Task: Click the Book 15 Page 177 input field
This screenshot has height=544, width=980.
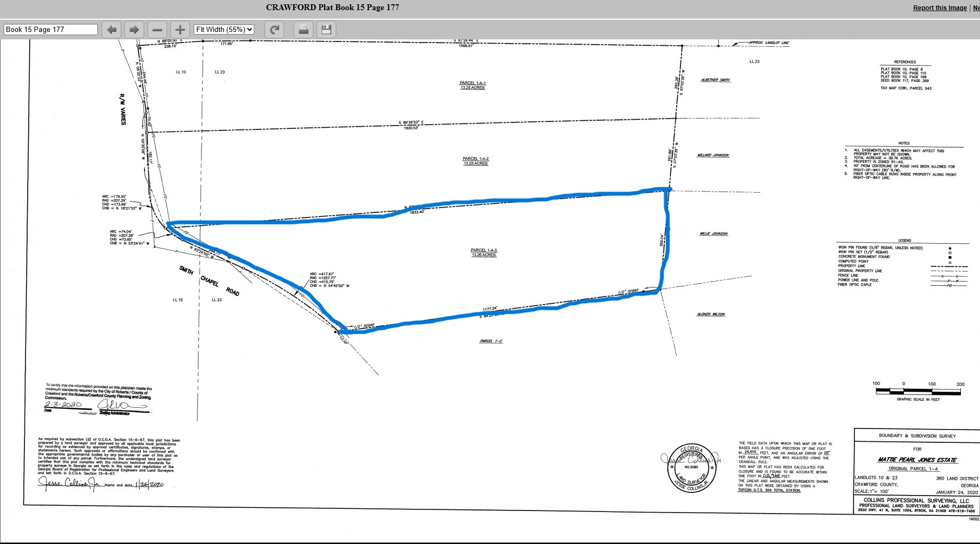Action: pos(51,30)
